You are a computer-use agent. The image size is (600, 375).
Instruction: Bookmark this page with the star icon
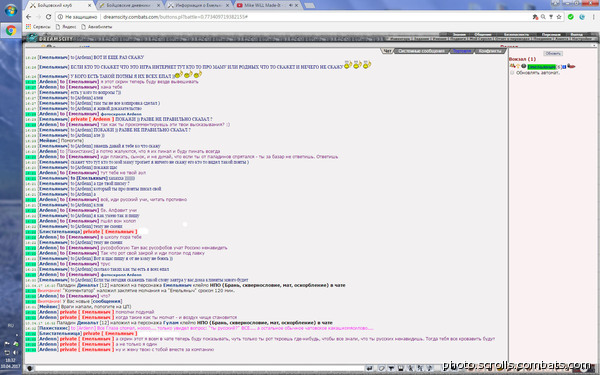coord(559,17)
